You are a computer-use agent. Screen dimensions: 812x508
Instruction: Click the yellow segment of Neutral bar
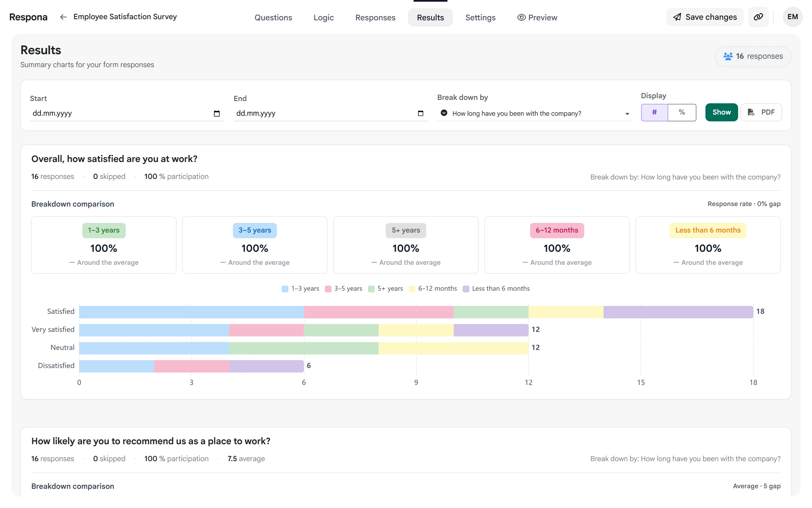click(454, 348)
